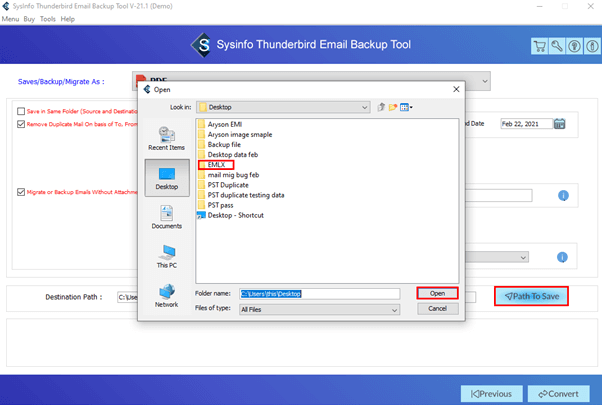Image resolution: width=602 pixels, height=405 pixels.
Task: Select Network in dialog sidebar
Action: [x=167, y=296]
